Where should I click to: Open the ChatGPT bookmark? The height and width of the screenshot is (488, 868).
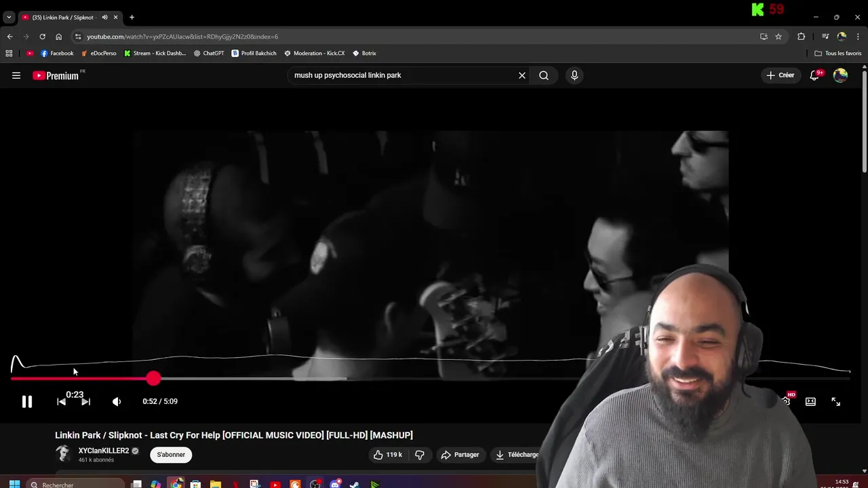point(209,53)
